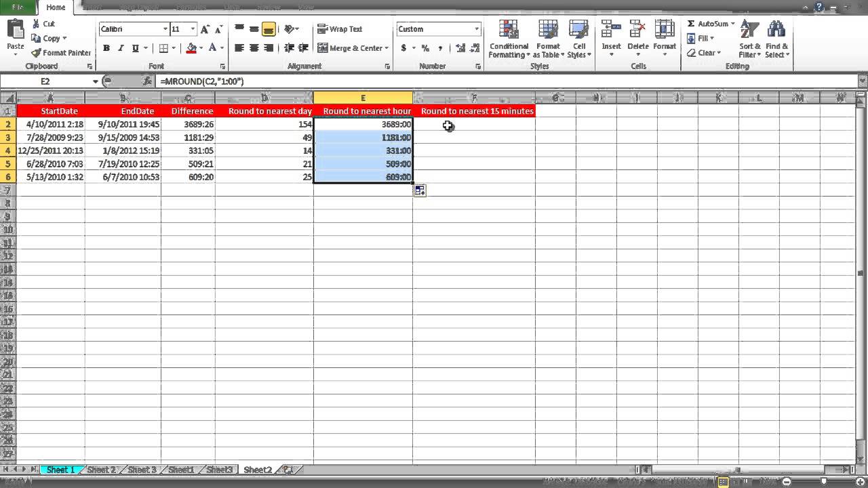
Task: Switch to Sheet 2 tab
Action: pyautogui.click(x=101, y=470)
